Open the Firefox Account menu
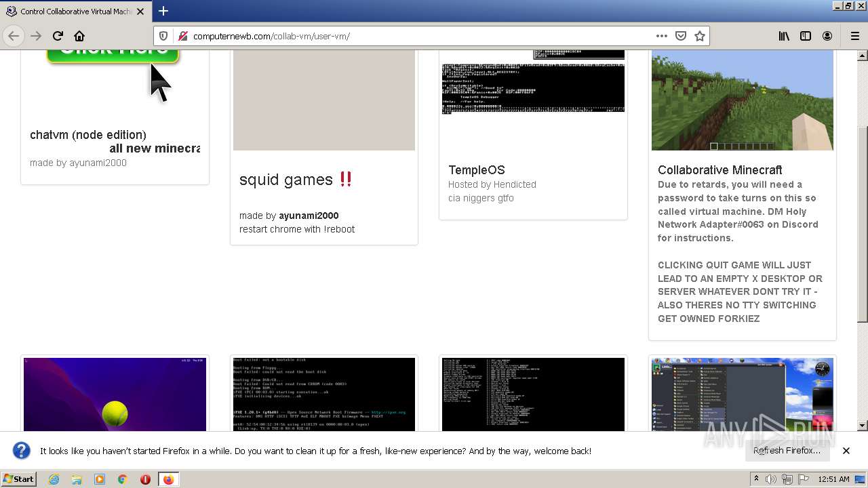This screenshot has width=868, height=488. pos(827,36)
